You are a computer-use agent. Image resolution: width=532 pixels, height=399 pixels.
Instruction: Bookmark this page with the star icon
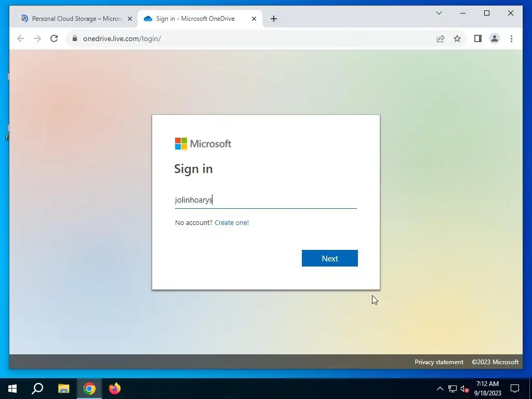(457, 38)
